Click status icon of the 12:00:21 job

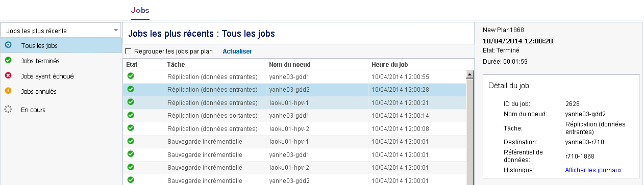(x=131, y=102)
